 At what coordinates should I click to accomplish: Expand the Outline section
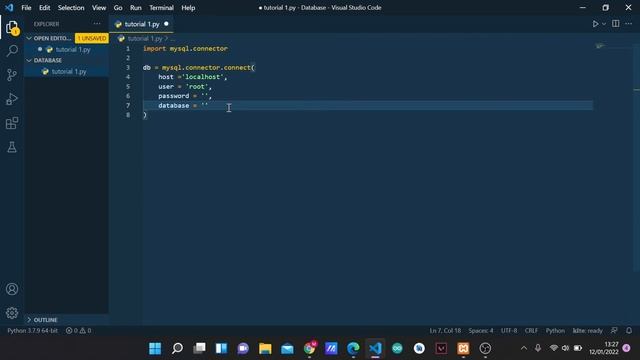29,320
